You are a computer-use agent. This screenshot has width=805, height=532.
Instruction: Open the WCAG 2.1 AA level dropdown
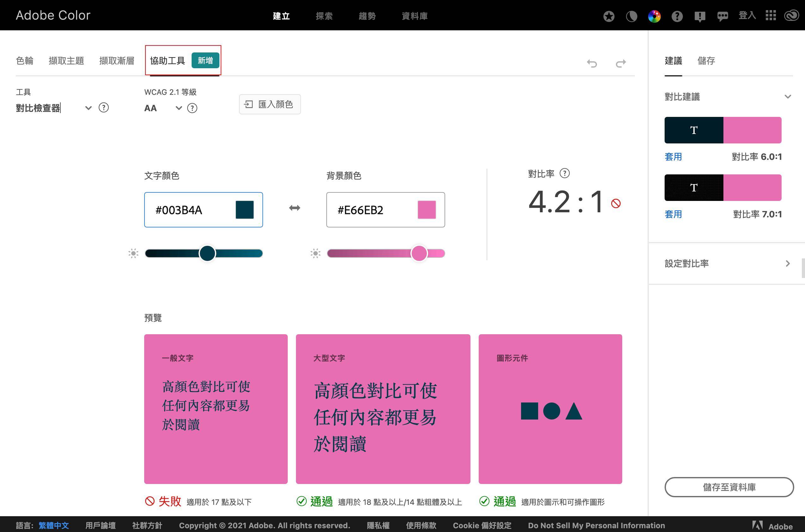(179, 108)
